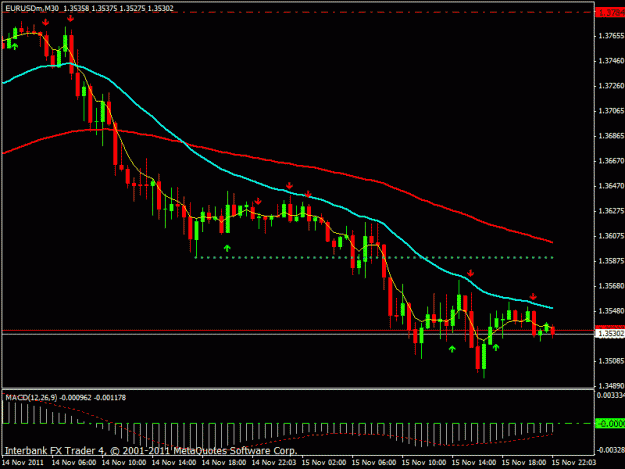Click the 14 Nov 06:00 time label
Image resolution: width=625 pixels, height=469 pixels.
(74, 463)
